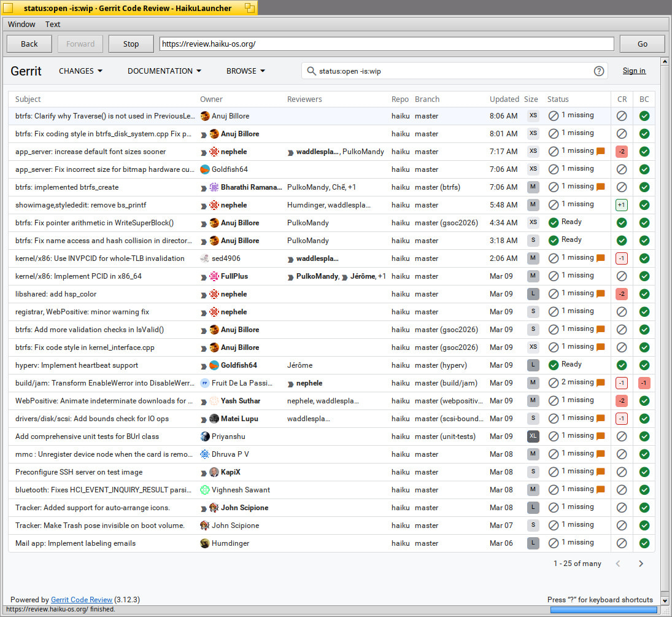Focus the URL address field
The image size is (672, 617).
387,44
